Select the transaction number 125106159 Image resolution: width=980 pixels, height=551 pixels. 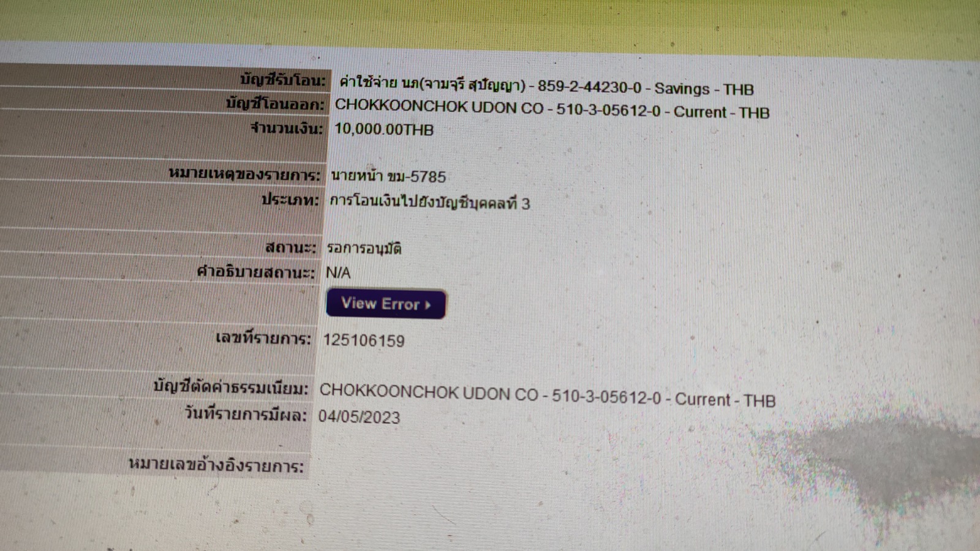[364, 341]
